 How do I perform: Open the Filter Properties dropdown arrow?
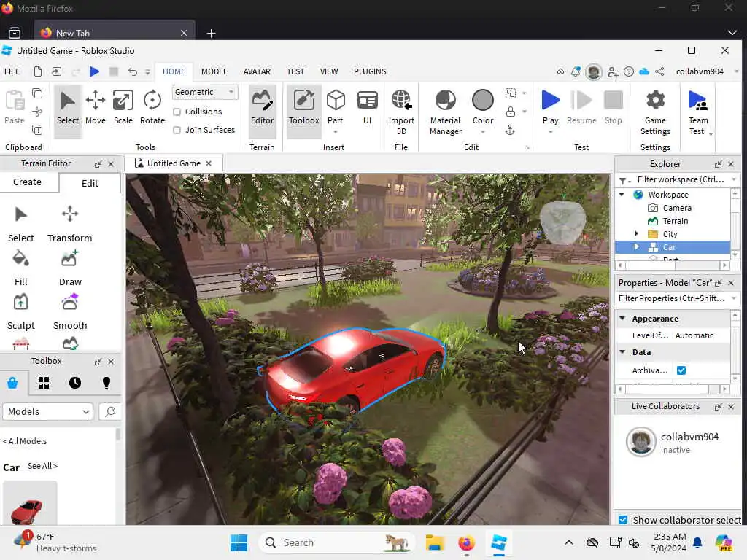pos(734,298)
